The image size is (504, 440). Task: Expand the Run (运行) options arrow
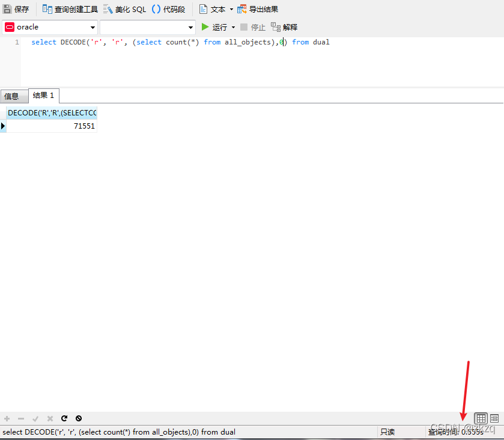point(233,27)
